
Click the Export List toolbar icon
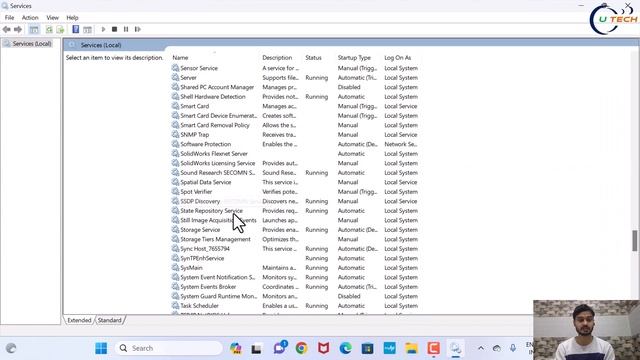60,29
